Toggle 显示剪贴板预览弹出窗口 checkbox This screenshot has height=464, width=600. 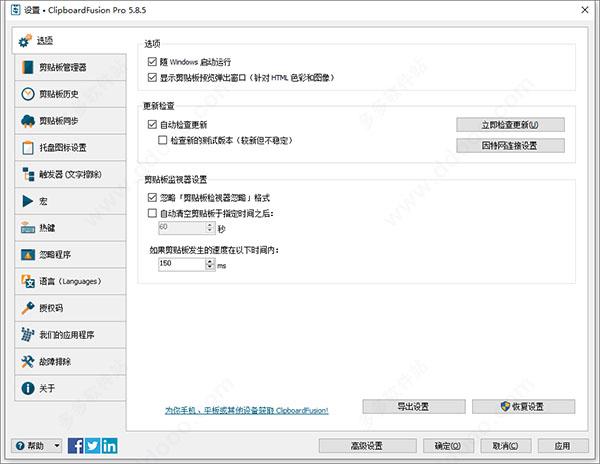pos(152,78)
